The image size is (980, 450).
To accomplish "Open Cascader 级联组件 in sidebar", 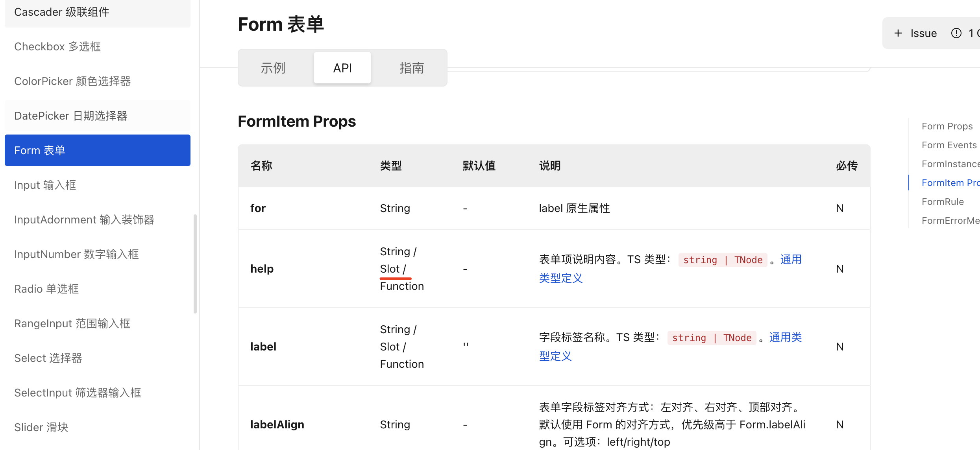I will pos(98,13).
